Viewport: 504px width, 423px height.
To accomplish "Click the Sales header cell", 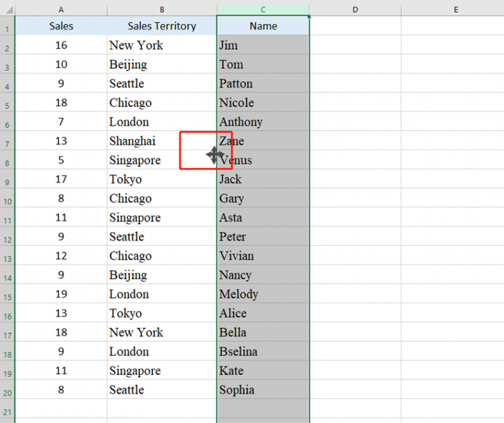I will tap(61, 26).
